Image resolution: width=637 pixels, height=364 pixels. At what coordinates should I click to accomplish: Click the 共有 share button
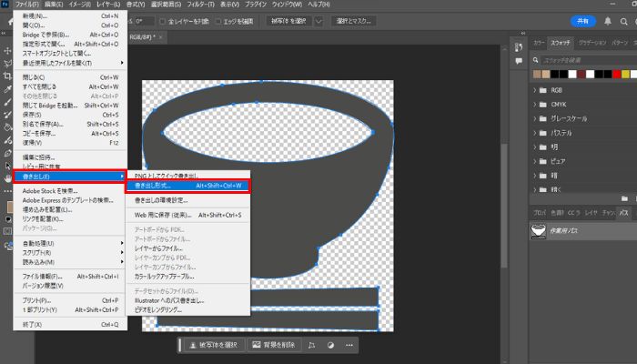click(583, 21)
